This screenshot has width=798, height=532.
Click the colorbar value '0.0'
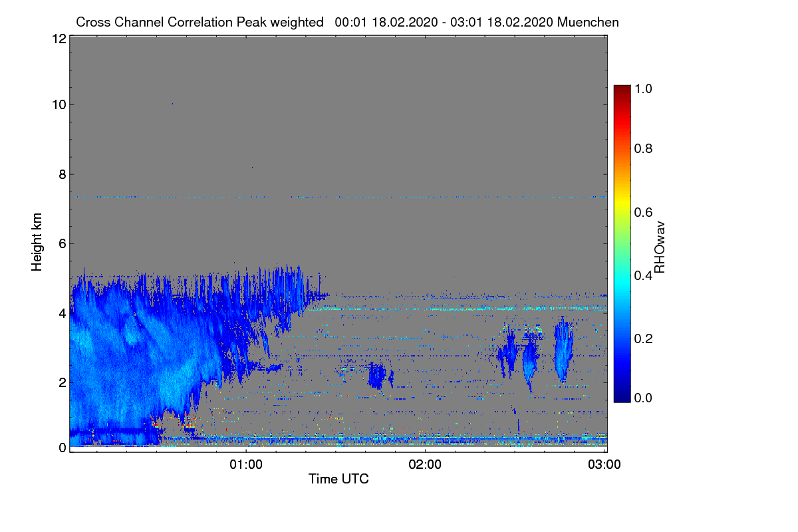point(643,398)
